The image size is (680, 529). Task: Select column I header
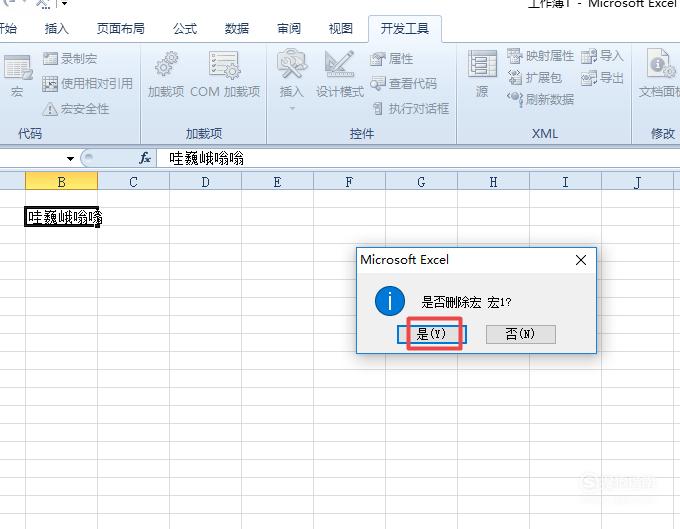click(x=566, y=182)
